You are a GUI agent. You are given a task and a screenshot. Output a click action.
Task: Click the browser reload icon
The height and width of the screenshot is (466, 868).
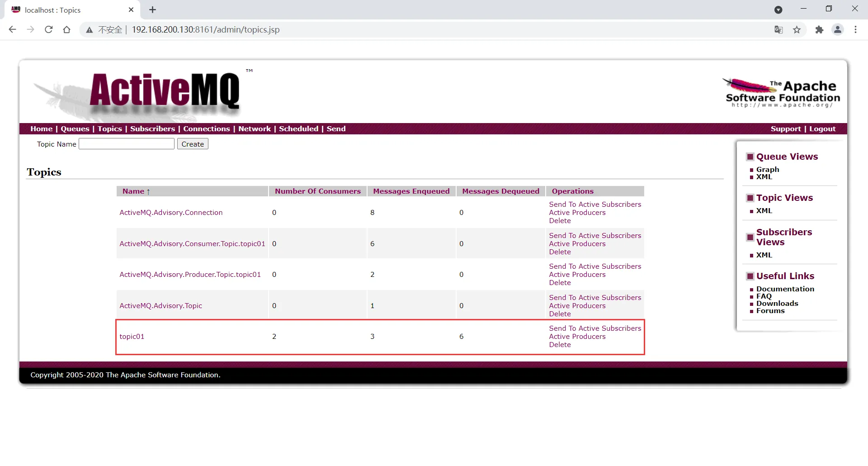[x=49, y=30]
